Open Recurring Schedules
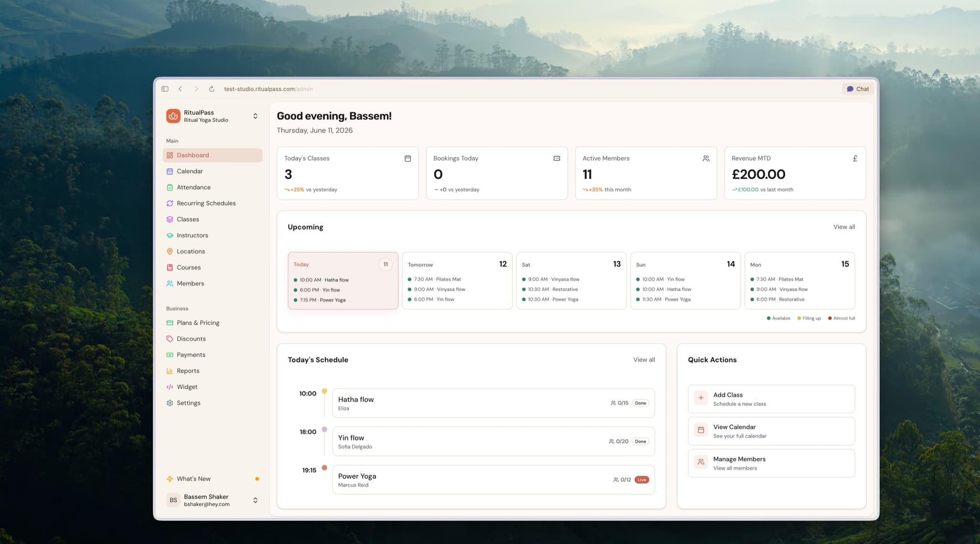 tap(212, 204)
